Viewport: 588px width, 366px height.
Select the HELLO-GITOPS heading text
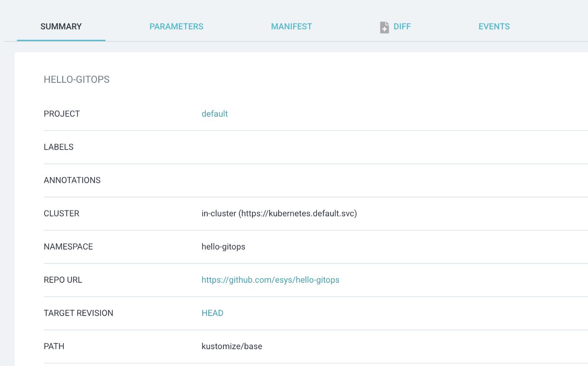[76, 79]
